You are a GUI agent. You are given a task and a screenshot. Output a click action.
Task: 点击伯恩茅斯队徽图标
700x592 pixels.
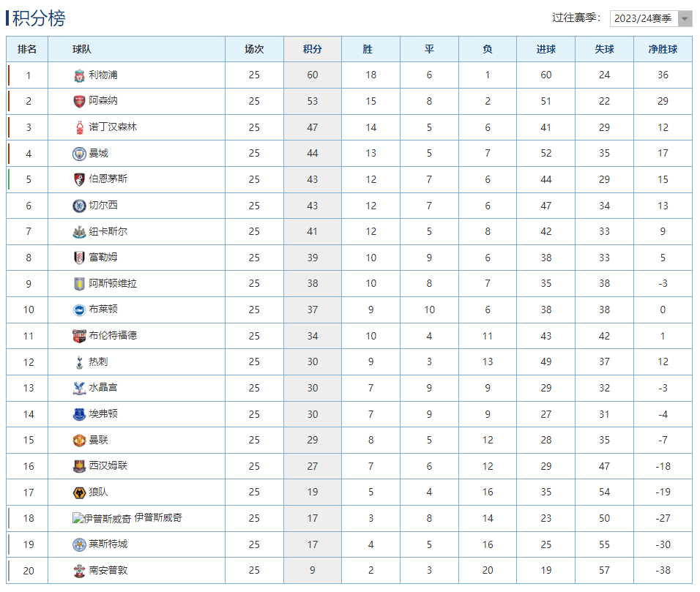79,179
